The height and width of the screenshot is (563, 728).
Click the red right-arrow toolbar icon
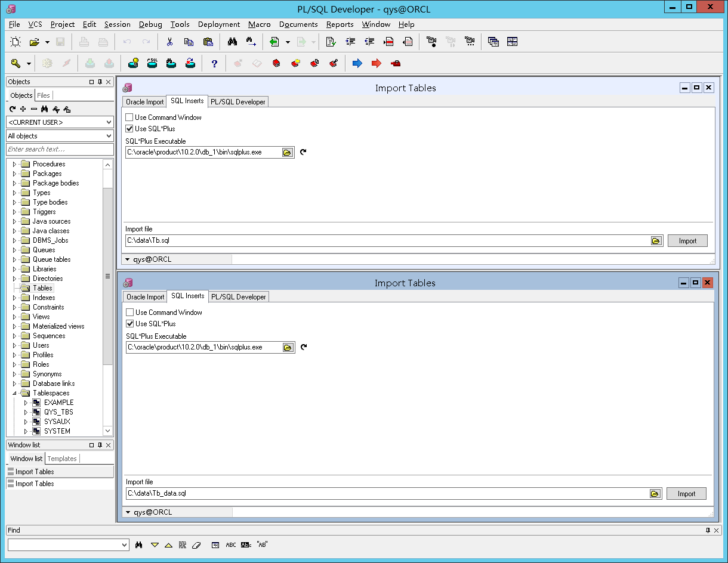point(377,63)
